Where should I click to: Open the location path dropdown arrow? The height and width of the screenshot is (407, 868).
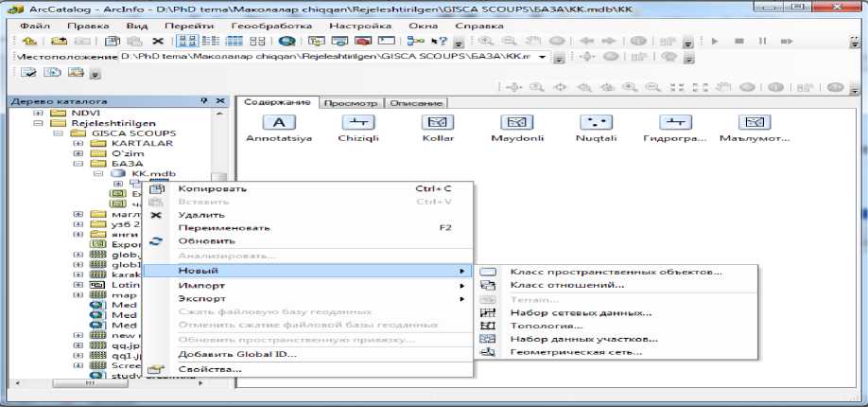coord(542,57)
